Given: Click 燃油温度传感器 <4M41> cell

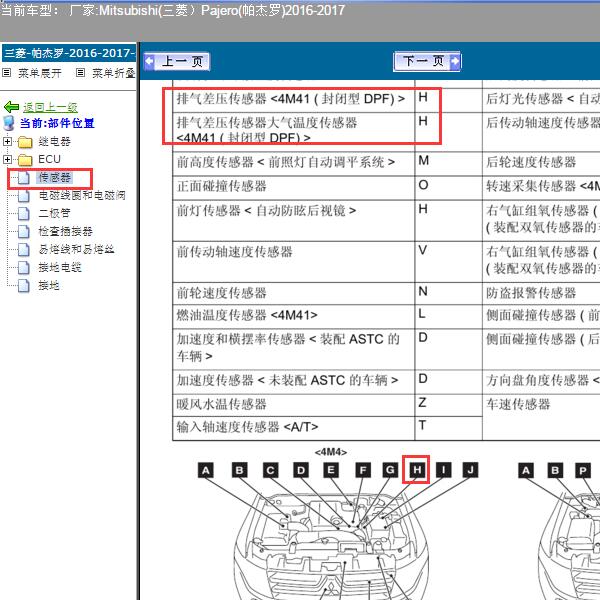Looking at the screenshot, I should point(294,316).
